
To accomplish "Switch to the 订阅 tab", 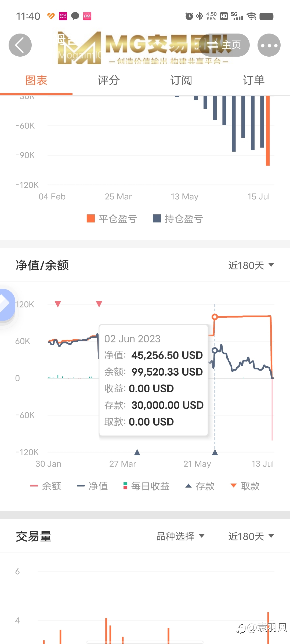I will point(181,80).
